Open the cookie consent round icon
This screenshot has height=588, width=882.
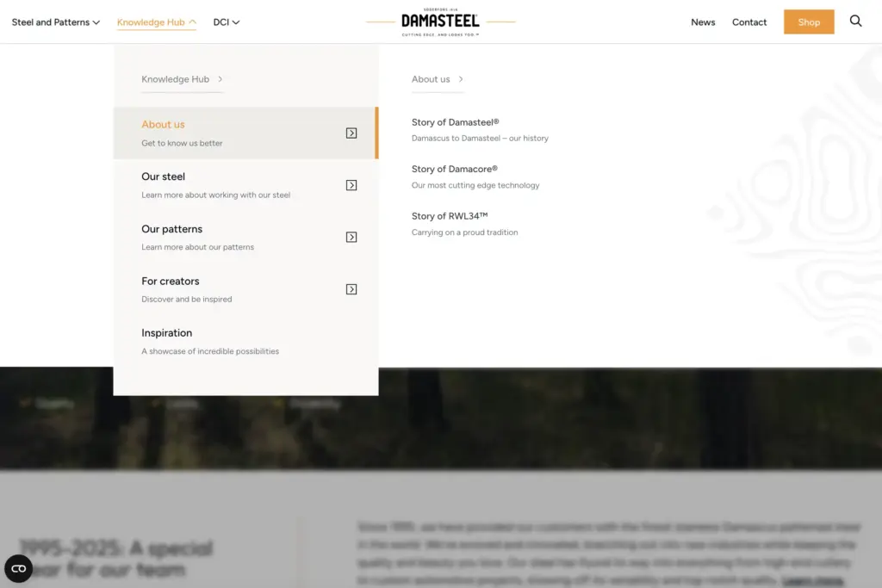[x=19, y=568]
